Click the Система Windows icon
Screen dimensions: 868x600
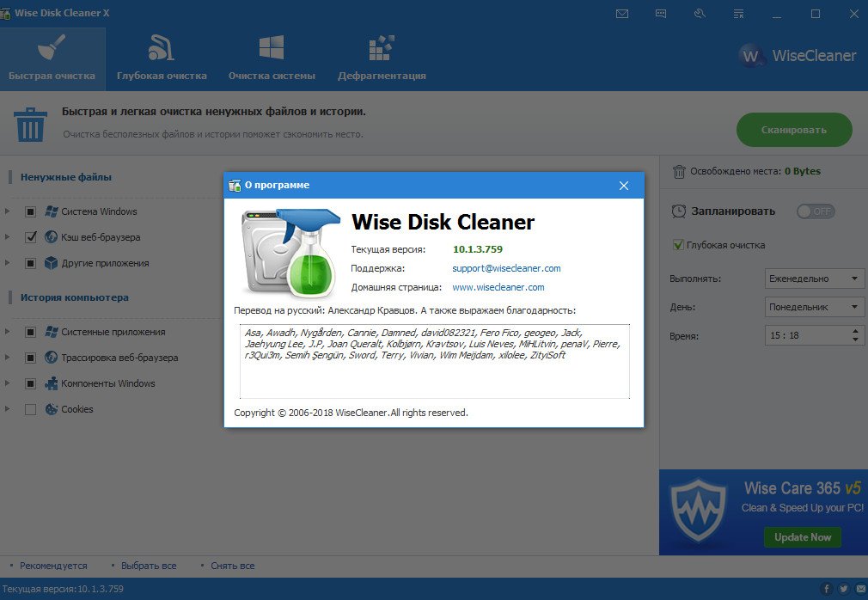click(52, 211)
